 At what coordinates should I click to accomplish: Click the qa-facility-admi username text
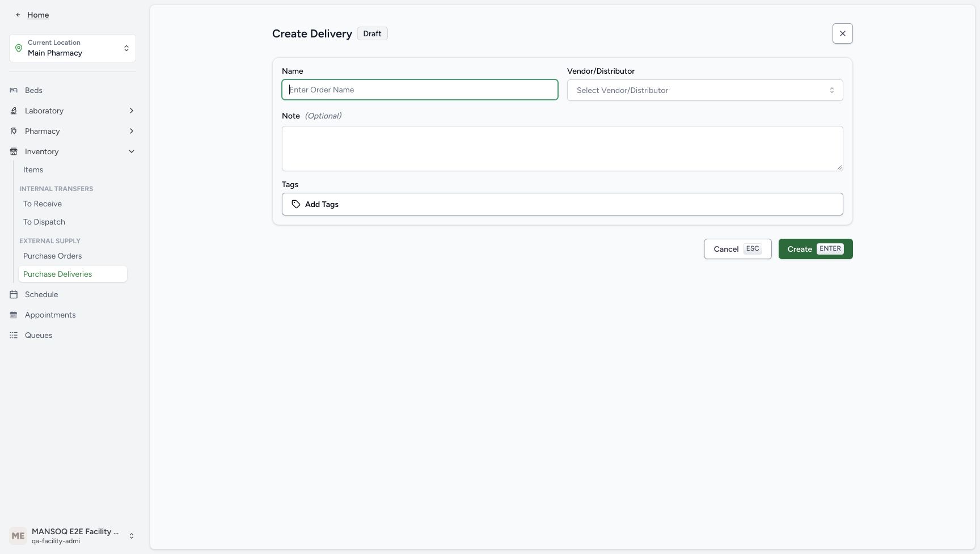tap(56, 541)
